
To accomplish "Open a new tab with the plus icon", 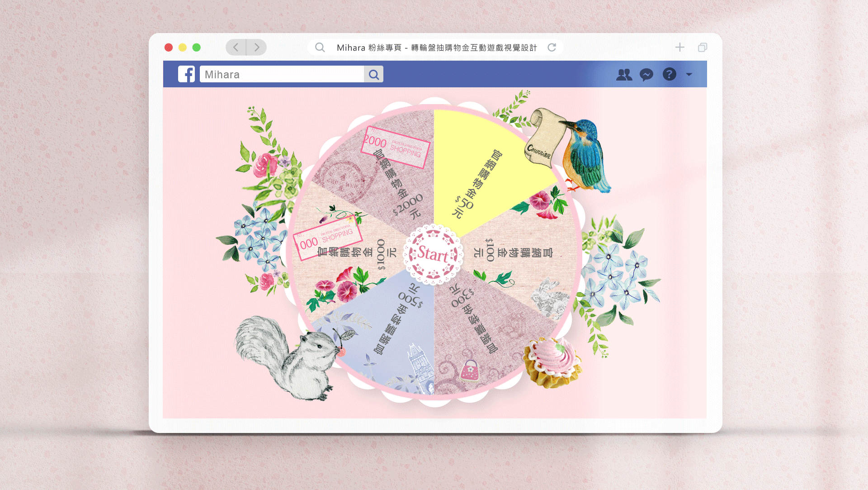I will (x=679, y=47).
